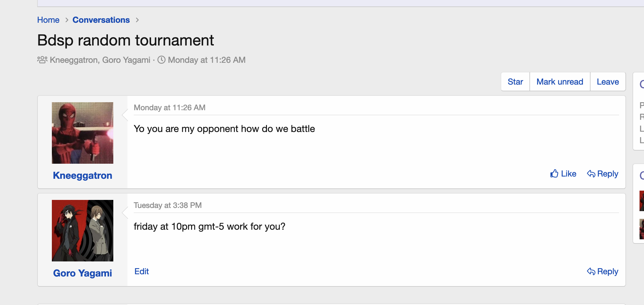The width and height of the screenshot is (644, 305).
Task: Visit Kneeggatron's profile via username under avatar
Action: [x=83, y=176]
